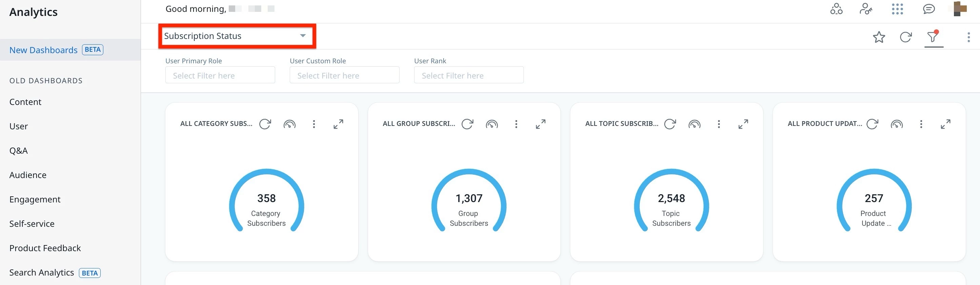The height and width of the screenshot is (285, 980).
Task: Select New Dashboards in the sidebar
Action: pos(70,50)
